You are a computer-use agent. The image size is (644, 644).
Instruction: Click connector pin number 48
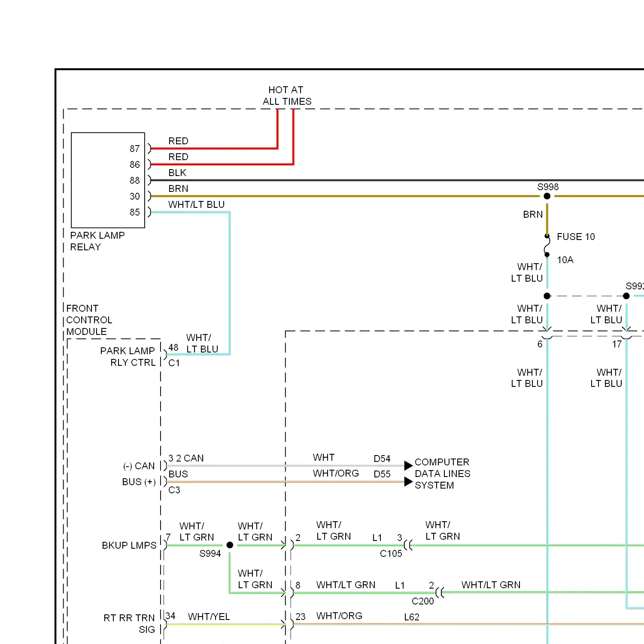173,347
